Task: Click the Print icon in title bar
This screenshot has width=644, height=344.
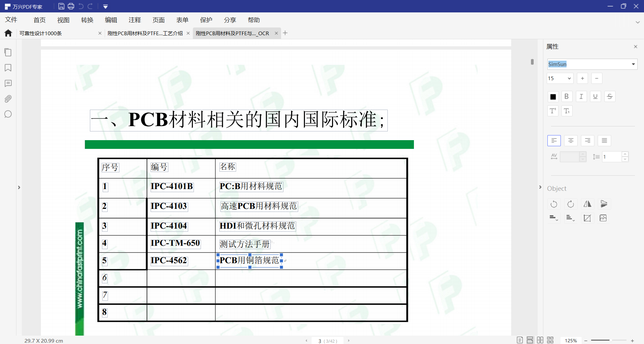Action: tap(71, 6)
